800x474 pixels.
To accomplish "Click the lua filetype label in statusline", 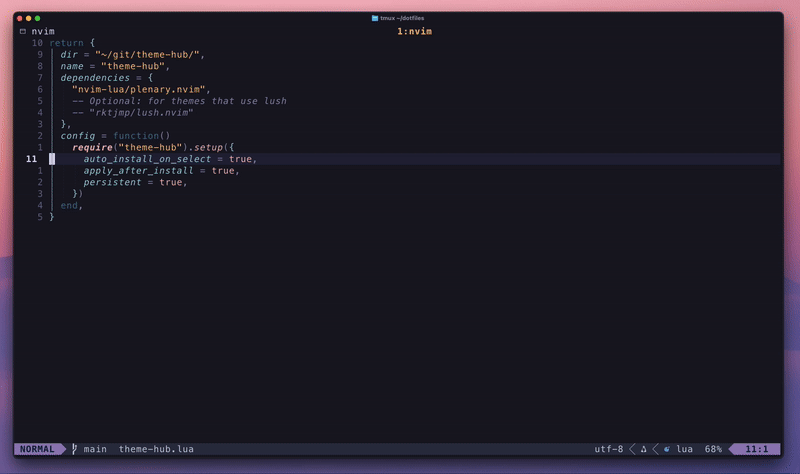I will [x=685, y=449].
